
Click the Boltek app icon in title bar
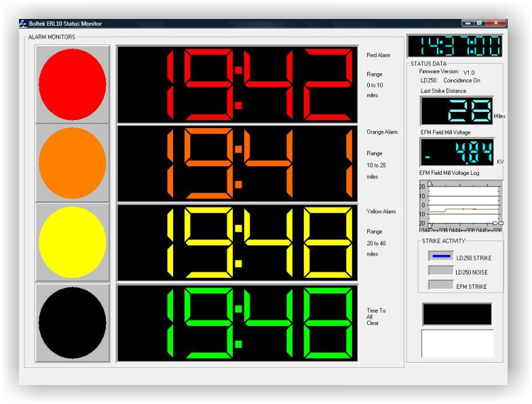pos(22,24)
